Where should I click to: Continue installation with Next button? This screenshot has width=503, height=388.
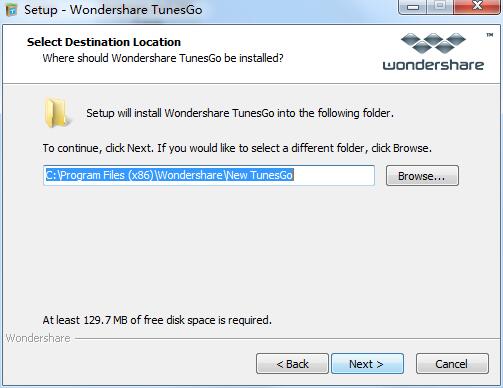[367, 364]
